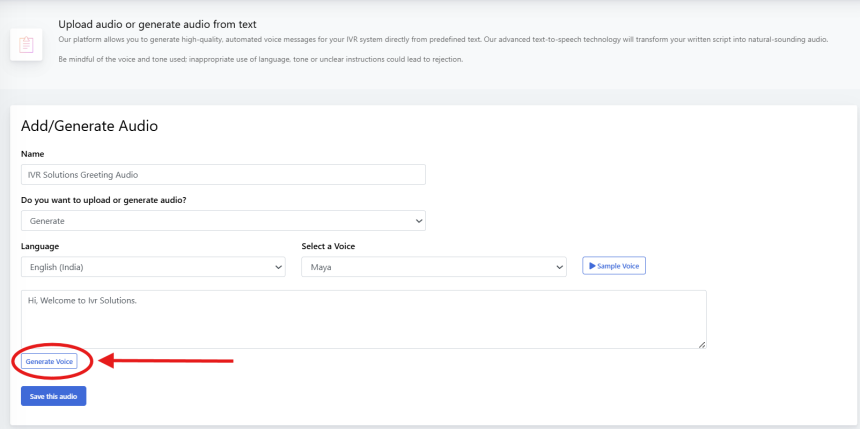The image size is (860, 429).
Task: Click the clipboard icon beside the page header
Action: point(27,44)
